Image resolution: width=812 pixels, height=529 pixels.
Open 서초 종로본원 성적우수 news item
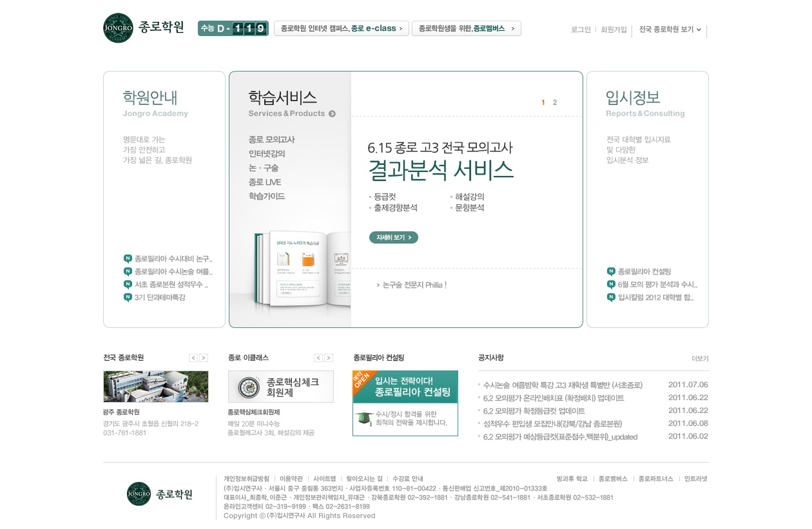coord(171,285)
